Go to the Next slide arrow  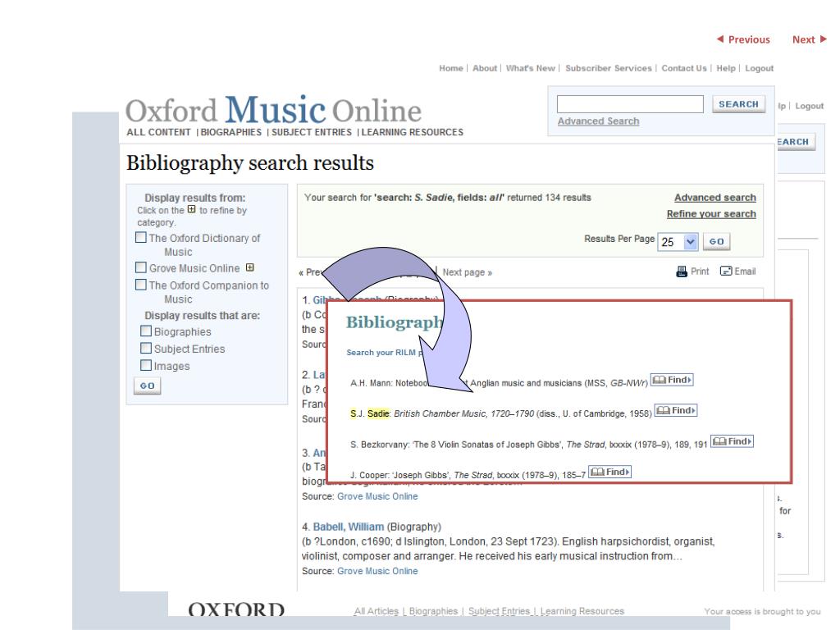(809, 39)
